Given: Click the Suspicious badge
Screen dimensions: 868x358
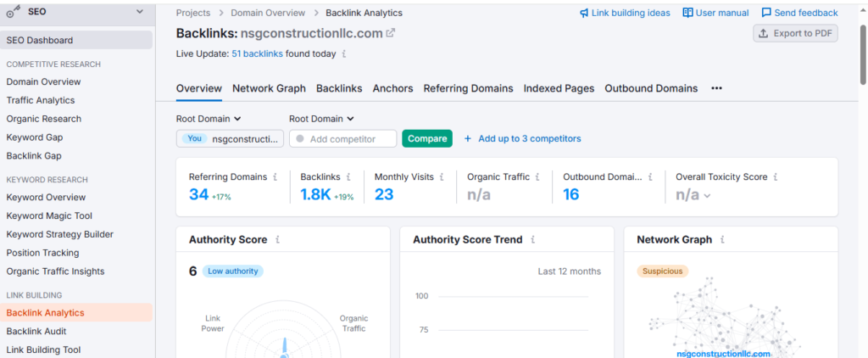Looking at the screenshot, I should tap(663, 271).
